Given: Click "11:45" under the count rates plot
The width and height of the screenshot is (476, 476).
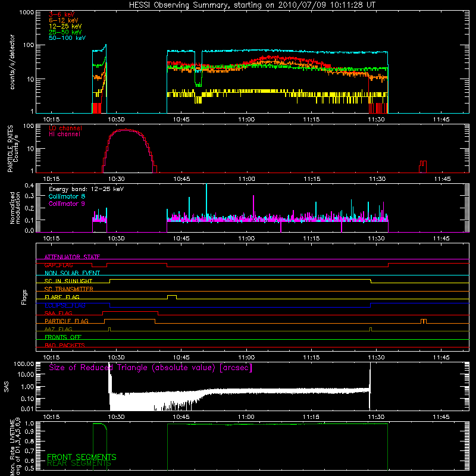Looking at the screenshot, I should tap(441, 120).
